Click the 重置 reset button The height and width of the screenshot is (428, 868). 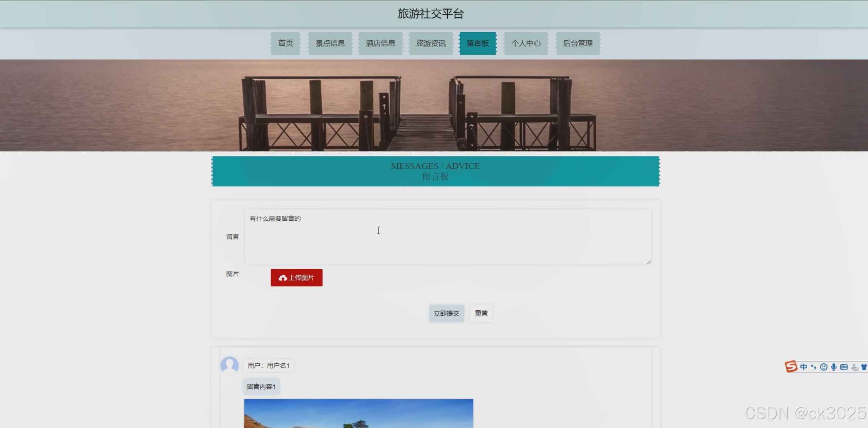point(481,313)
